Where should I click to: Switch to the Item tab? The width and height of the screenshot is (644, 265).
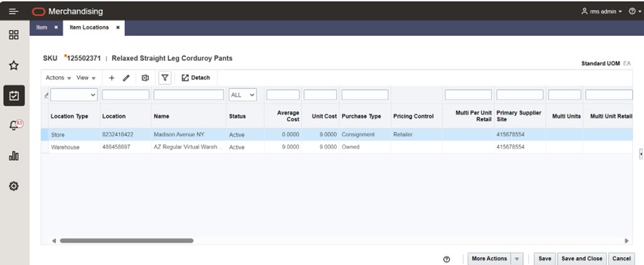point(42,27)
